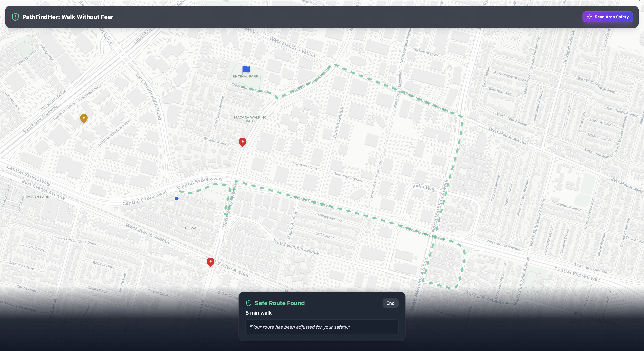Click the PathFindHer shield logo icon
The height and width of the screenshot is (351, 644).
tap(15, 17)
